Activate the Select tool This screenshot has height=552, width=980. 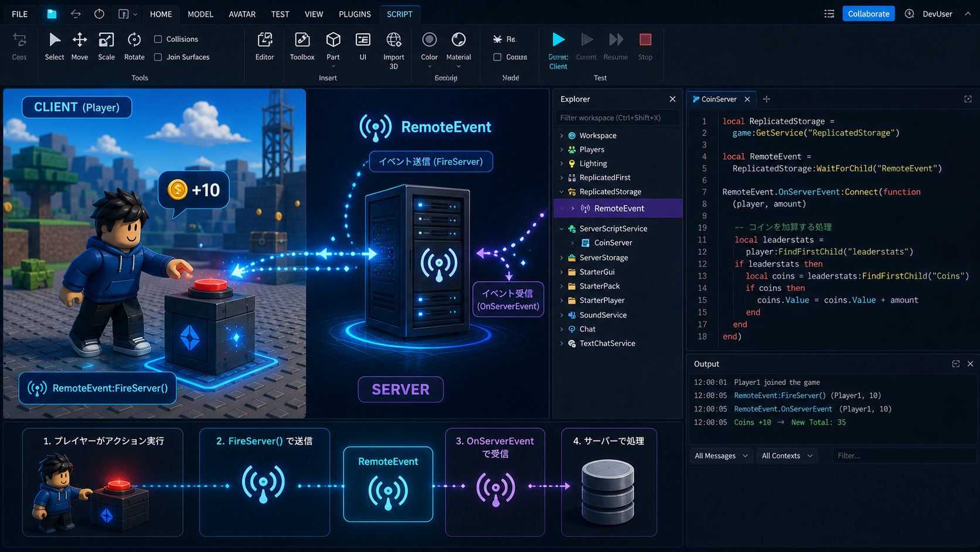pyautogui.click(x=55, y=46)
